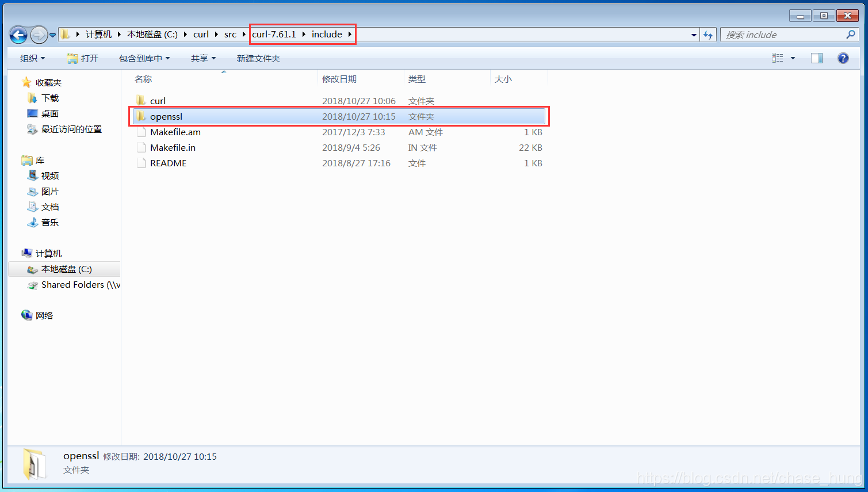Select 库 in navigation pane

(x=40, y=160)
